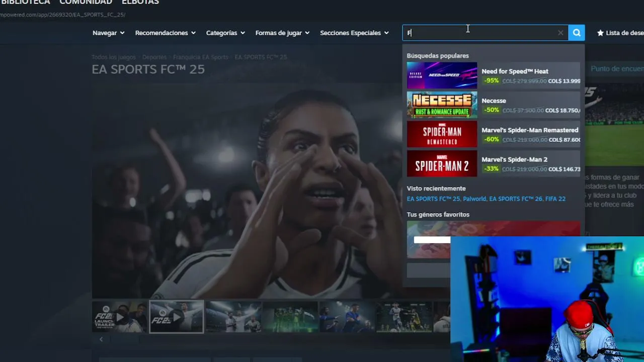Image resolution: width=644 pixels, height=362 pixels.
Task: Open screenshot of celebrating white-kit players
Action: [x=233, y=317]
